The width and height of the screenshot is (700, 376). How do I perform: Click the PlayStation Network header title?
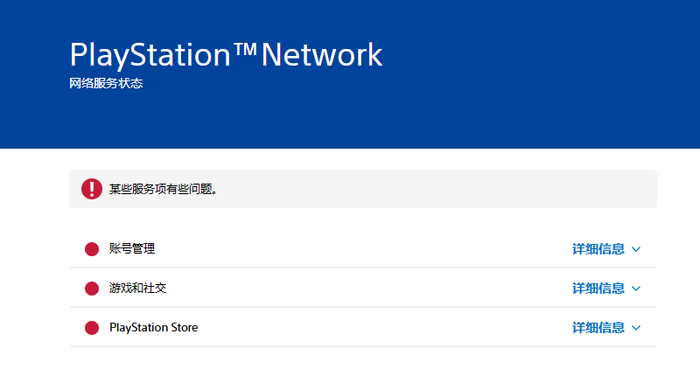click(x=226, y=55)
